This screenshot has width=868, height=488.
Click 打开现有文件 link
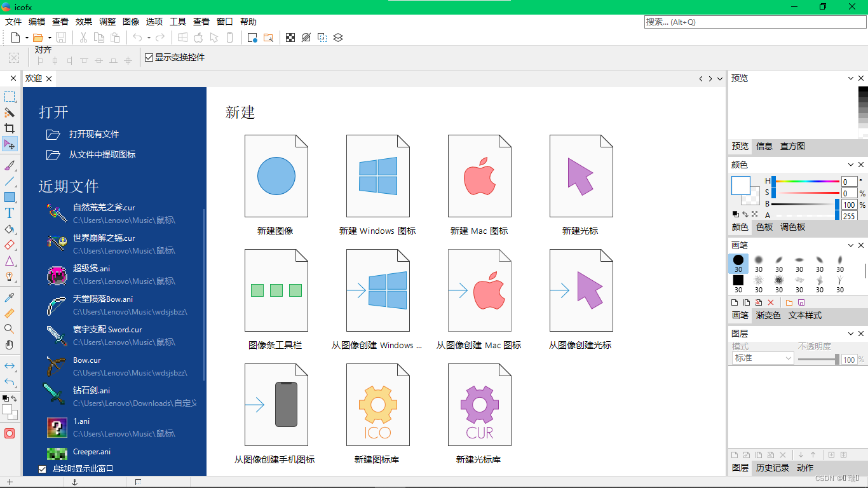94,134
